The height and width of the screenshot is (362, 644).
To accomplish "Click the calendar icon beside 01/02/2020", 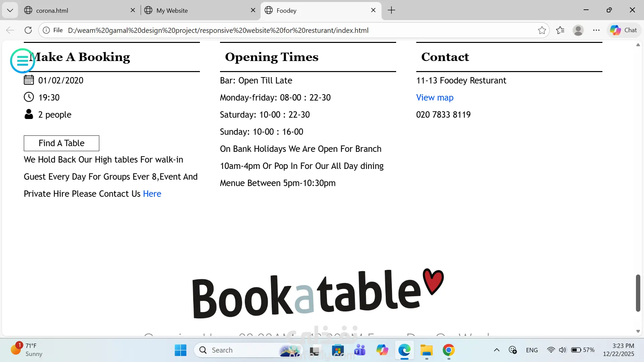I will click(29, 80).
